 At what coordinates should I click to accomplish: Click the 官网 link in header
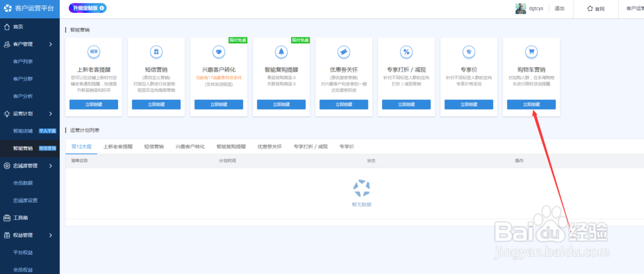600,8
